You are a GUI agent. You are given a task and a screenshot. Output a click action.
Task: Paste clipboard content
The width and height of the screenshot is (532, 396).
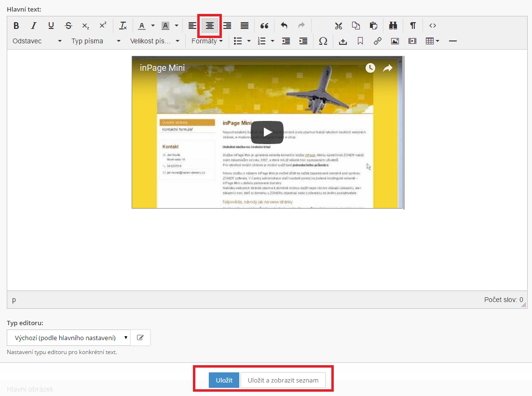coord(373,26)
